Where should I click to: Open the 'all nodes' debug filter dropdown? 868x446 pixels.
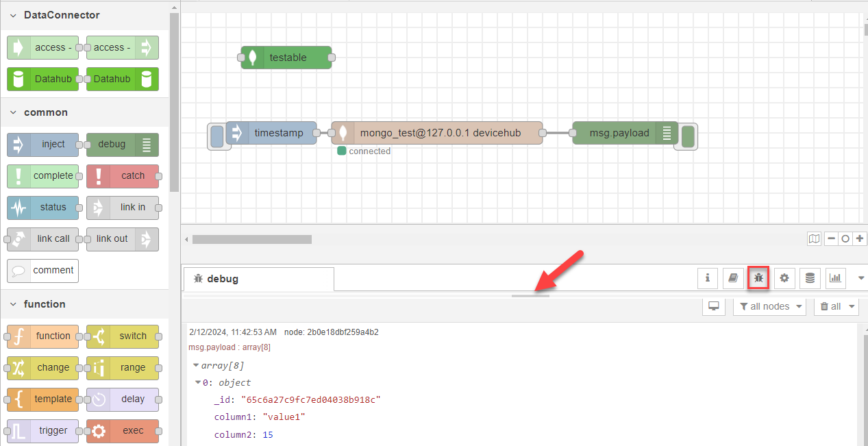[769, 306]
